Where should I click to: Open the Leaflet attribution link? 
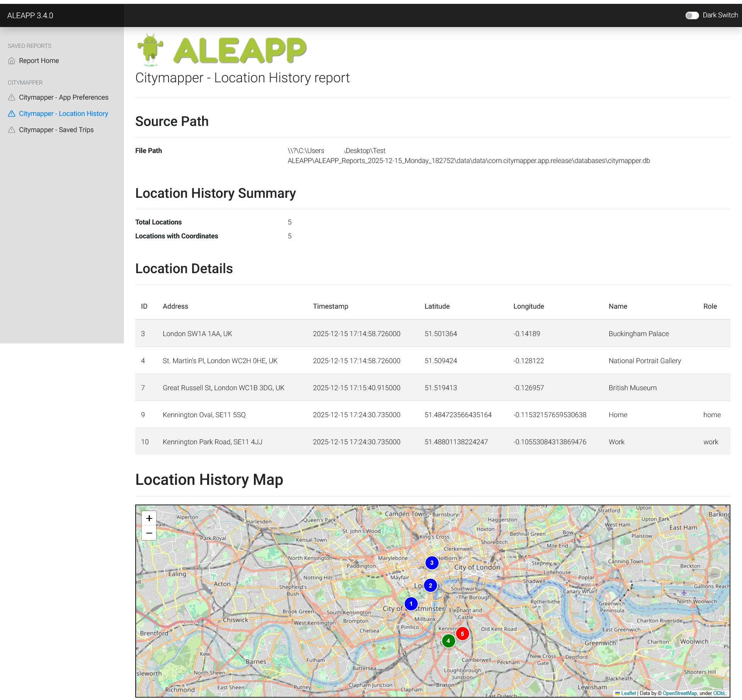coord(628,693)
